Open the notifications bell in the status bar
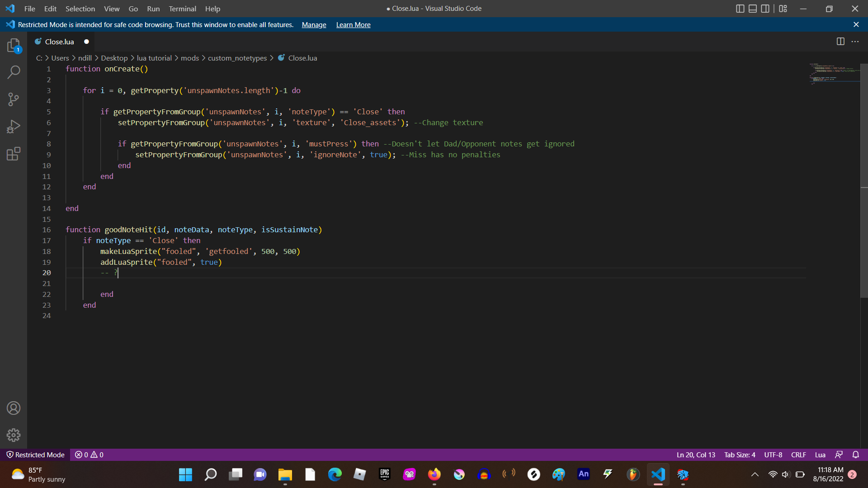The height and width of the screenshot is (488, 868). pyautogui.click(x=856, y=455)
